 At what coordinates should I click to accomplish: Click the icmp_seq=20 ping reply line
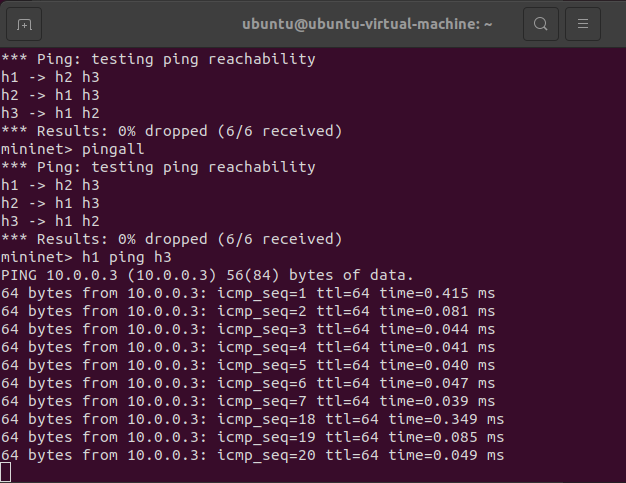click(253, 455)
